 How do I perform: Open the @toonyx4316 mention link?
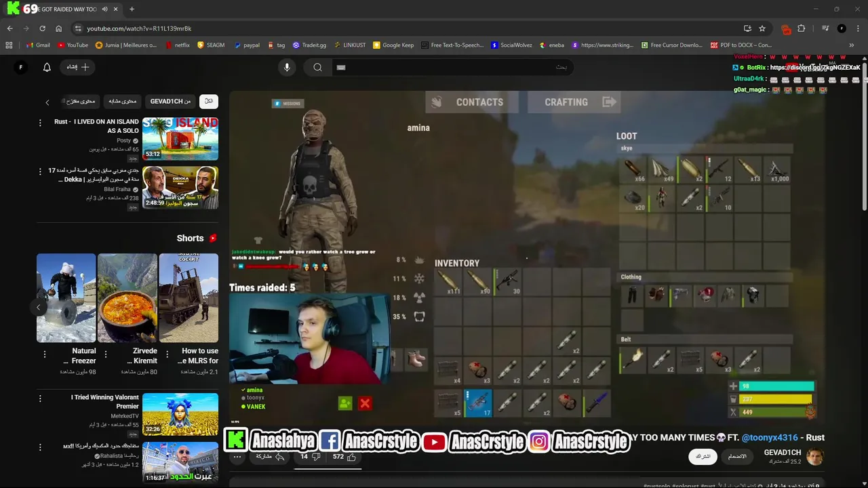point(770,437)
